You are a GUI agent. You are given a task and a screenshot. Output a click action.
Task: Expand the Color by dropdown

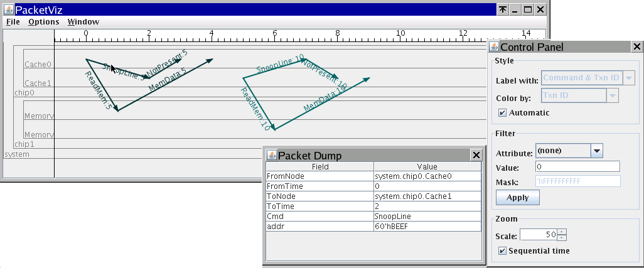coord(613,95)
